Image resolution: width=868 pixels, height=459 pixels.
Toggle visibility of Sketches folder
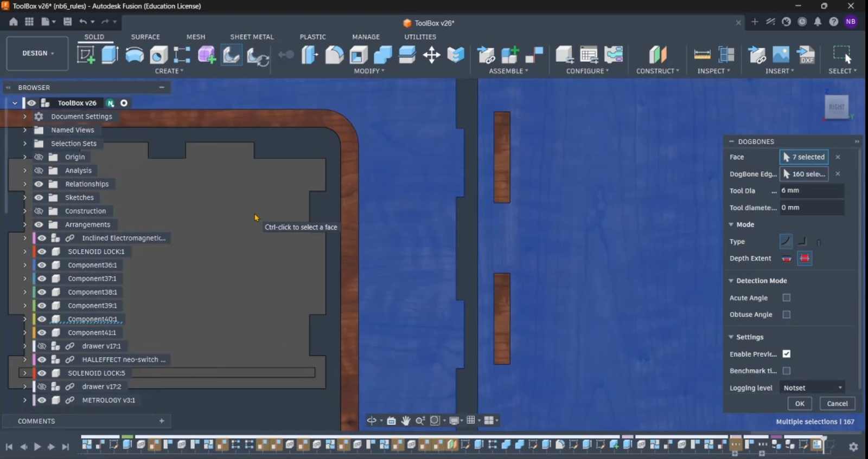coord(39,197)
